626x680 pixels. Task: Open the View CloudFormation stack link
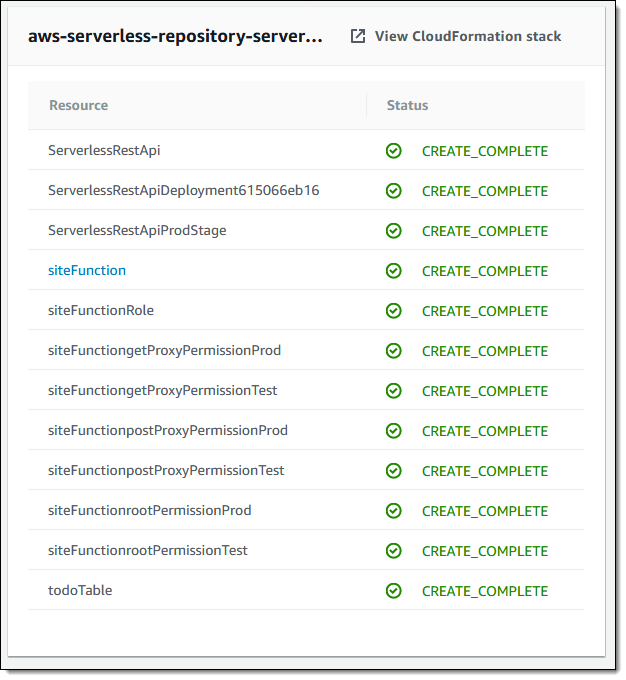pos(467,36)
